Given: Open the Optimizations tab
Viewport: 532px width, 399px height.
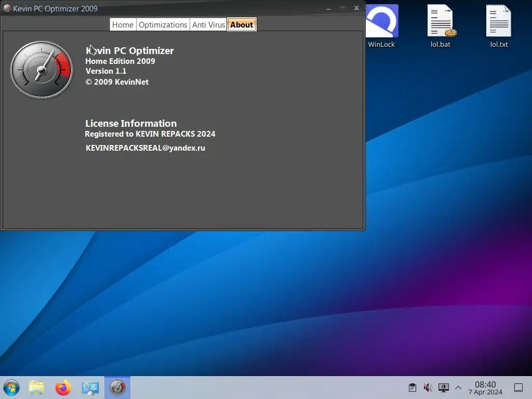Looking at the screenshot, I should 163,25.
